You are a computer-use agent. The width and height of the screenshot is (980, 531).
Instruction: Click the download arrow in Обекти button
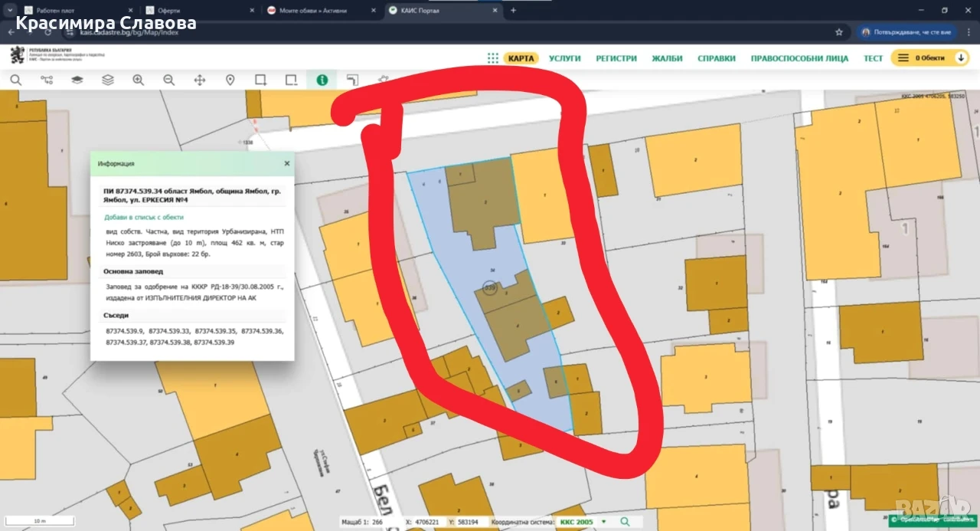pos(961,58)
